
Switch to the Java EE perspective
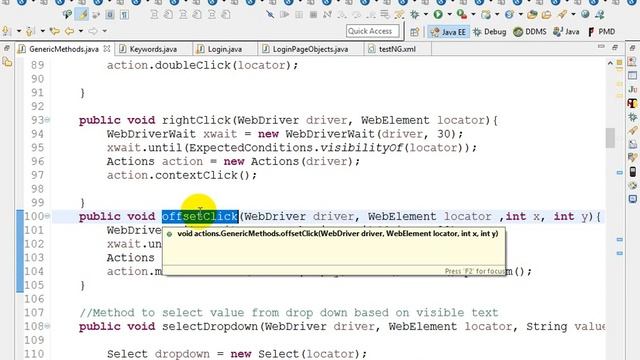(x=448, y=32)
